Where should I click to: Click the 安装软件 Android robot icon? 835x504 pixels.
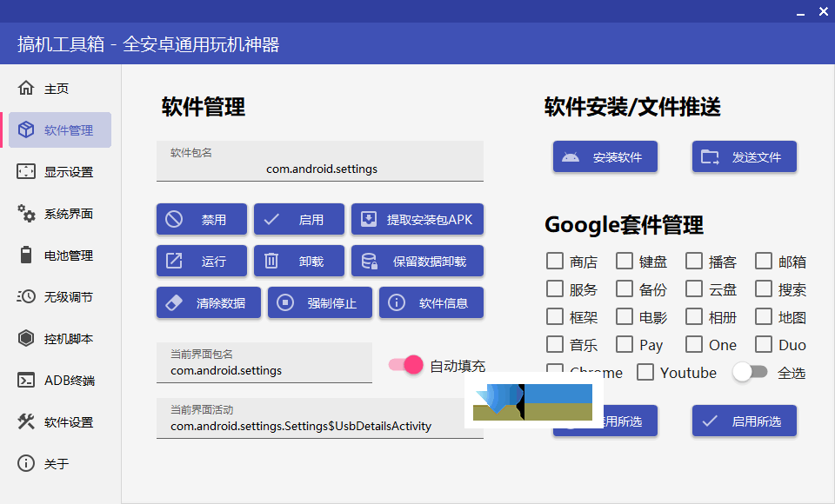coord(571,157)
